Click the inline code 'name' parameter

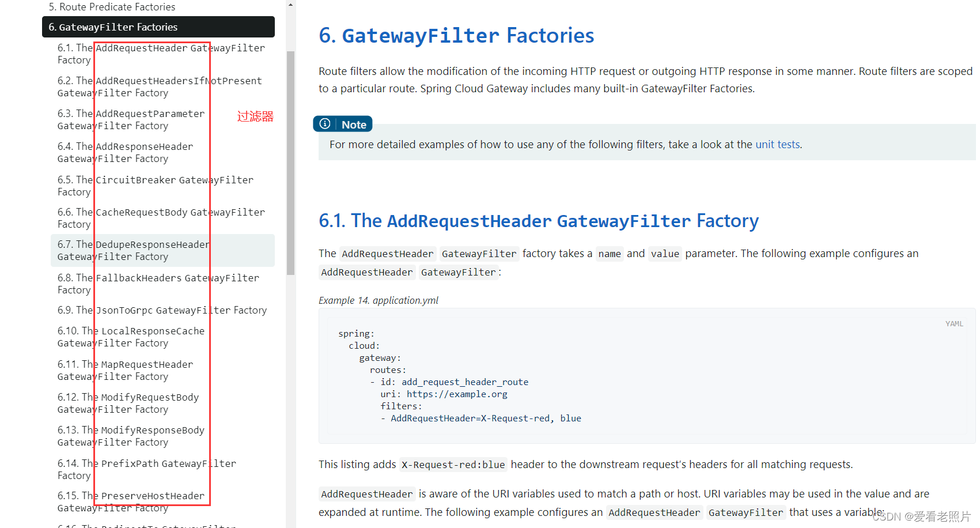pyautogui.click(x=610, y=254)
